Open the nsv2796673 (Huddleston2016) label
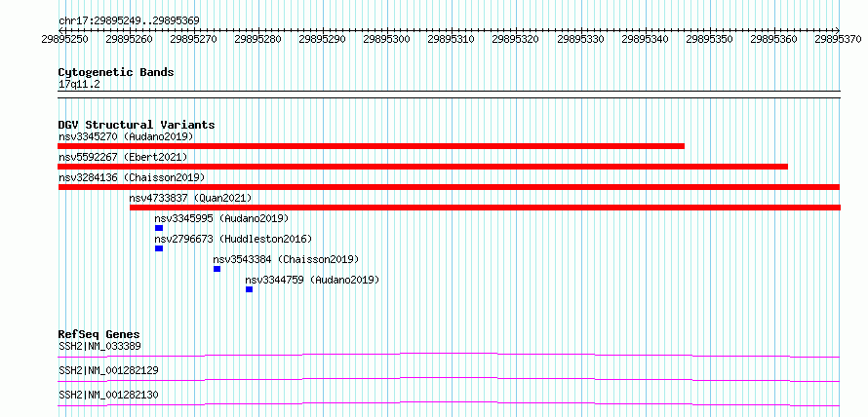868x417 pixels. 233,239
